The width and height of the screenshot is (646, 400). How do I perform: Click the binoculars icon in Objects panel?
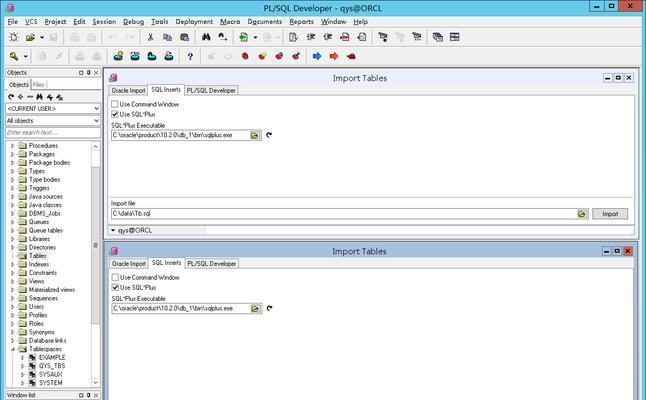click(40, 97)
